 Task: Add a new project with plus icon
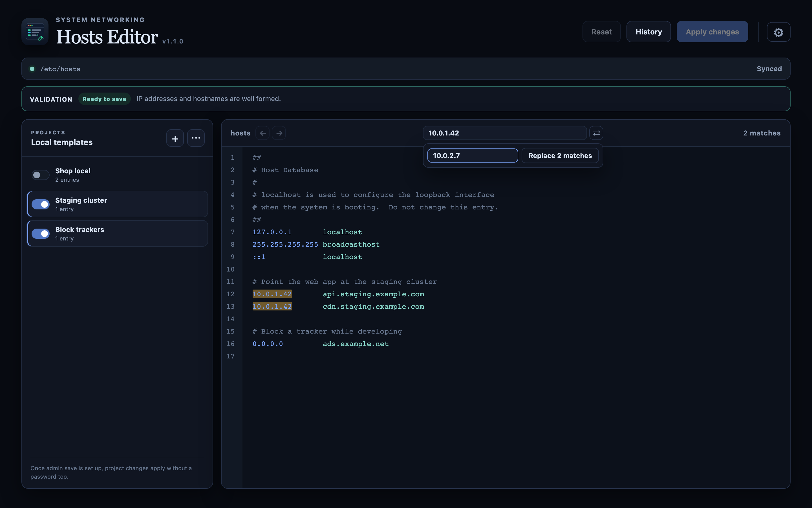[x=175, y=138]
